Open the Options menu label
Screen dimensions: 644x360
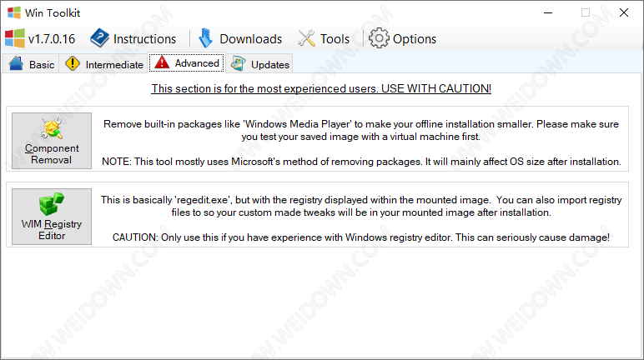click(x=415, y=39)
